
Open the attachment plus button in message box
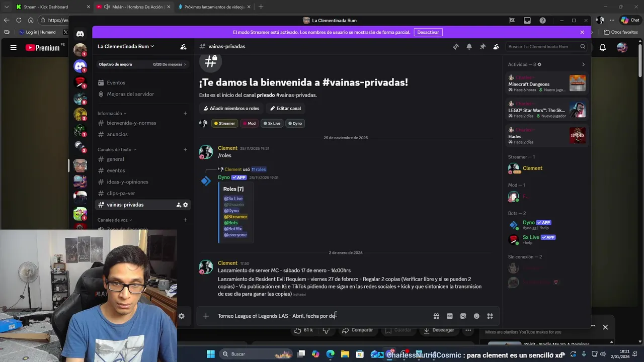tap(206, 316)
